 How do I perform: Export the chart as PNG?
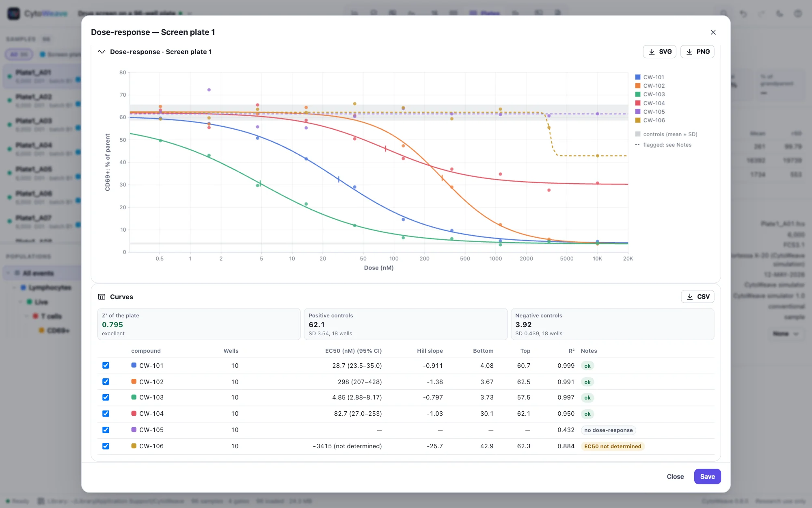pos(697,52)
